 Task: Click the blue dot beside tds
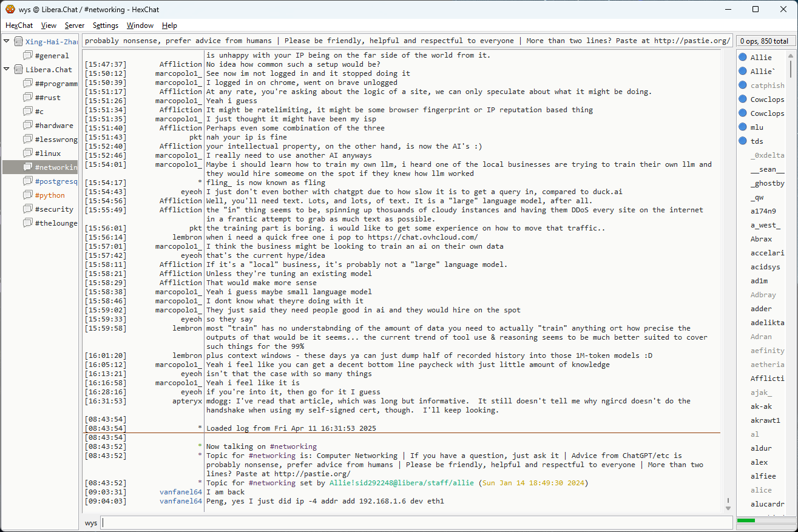click(742, 141)
